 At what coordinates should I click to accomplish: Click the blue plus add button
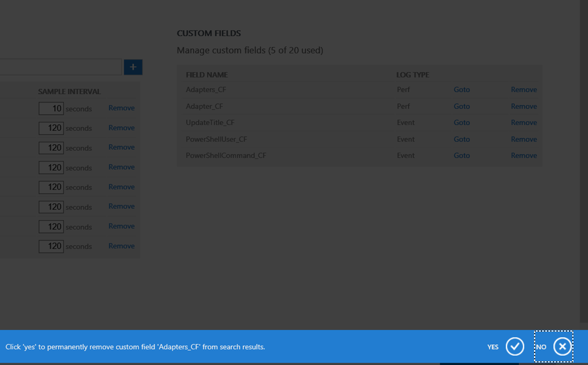133,67
